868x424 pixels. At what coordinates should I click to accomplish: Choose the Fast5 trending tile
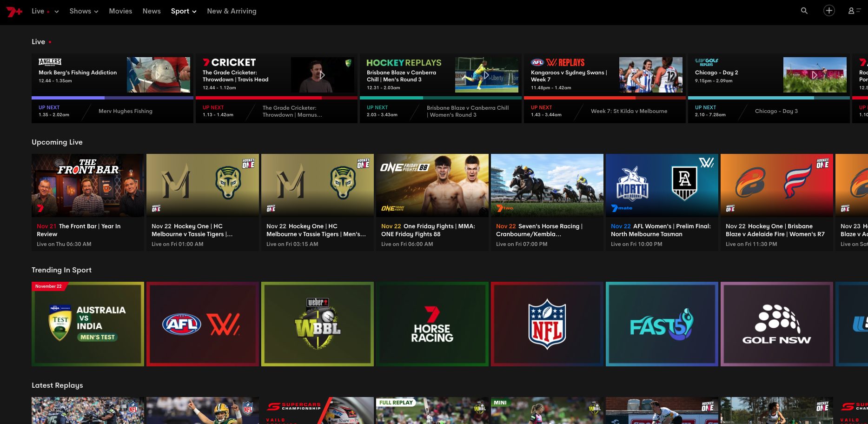(662, 324)
